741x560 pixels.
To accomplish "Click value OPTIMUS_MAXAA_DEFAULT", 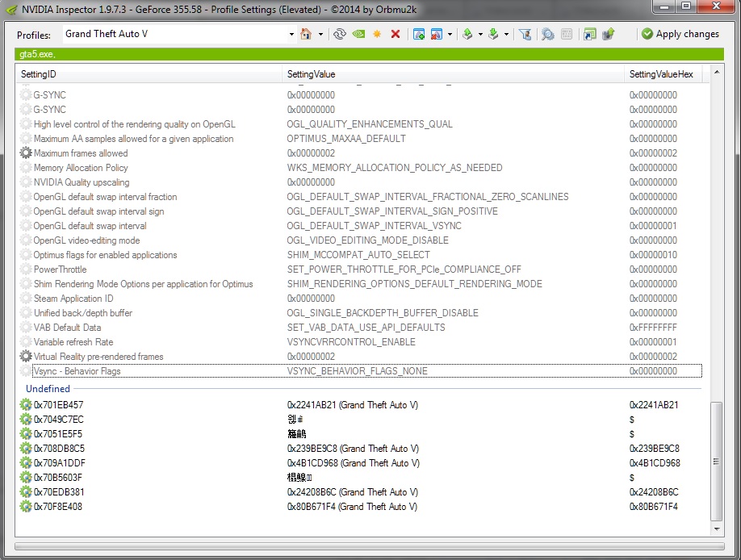I will coord(346,139).
